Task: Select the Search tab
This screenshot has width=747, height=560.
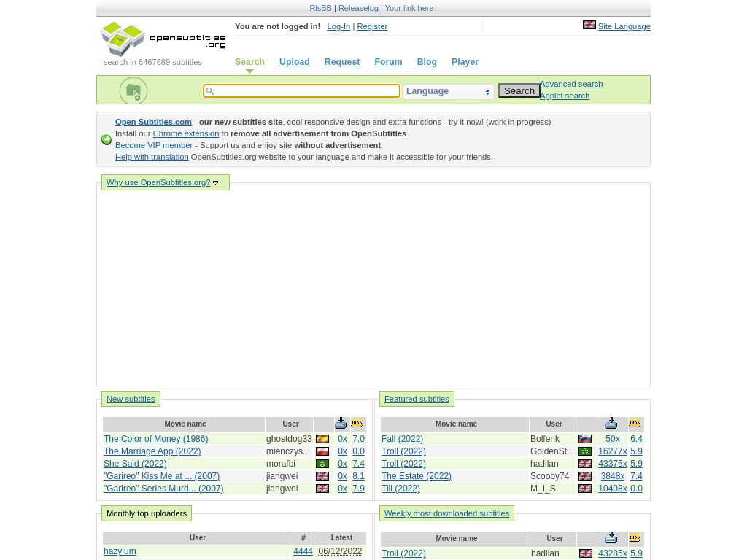Action: (x=249, y=62)
